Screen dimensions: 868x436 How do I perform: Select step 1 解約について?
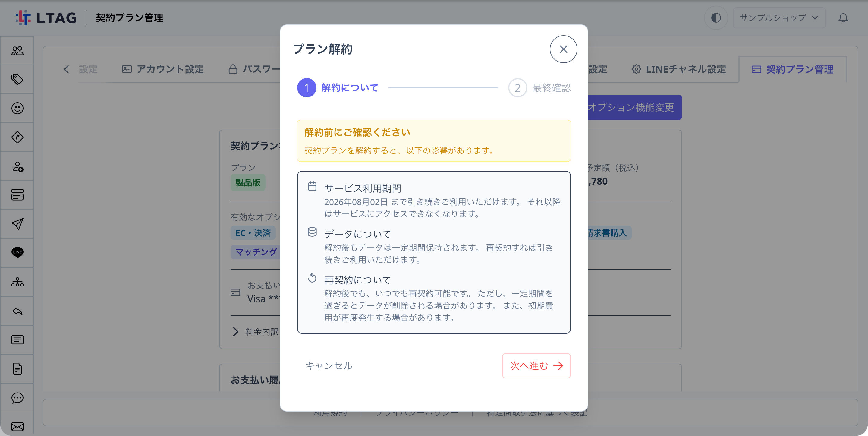point(338,88)
